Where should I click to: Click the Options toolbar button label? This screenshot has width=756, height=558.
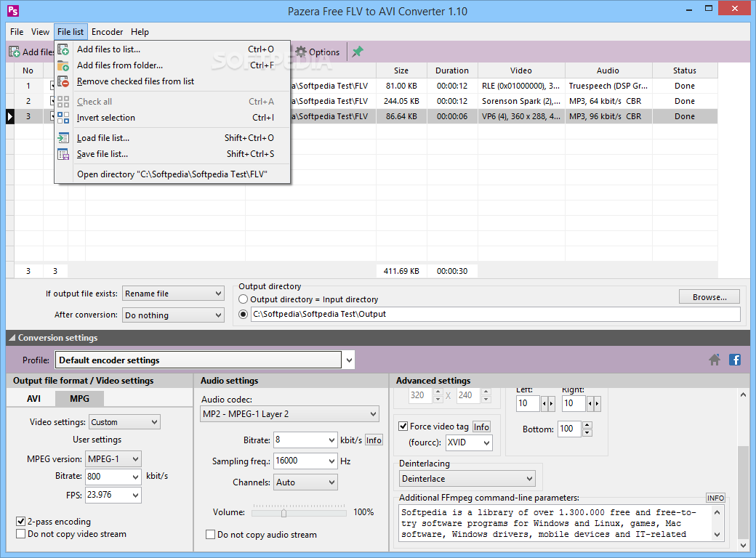324,52
